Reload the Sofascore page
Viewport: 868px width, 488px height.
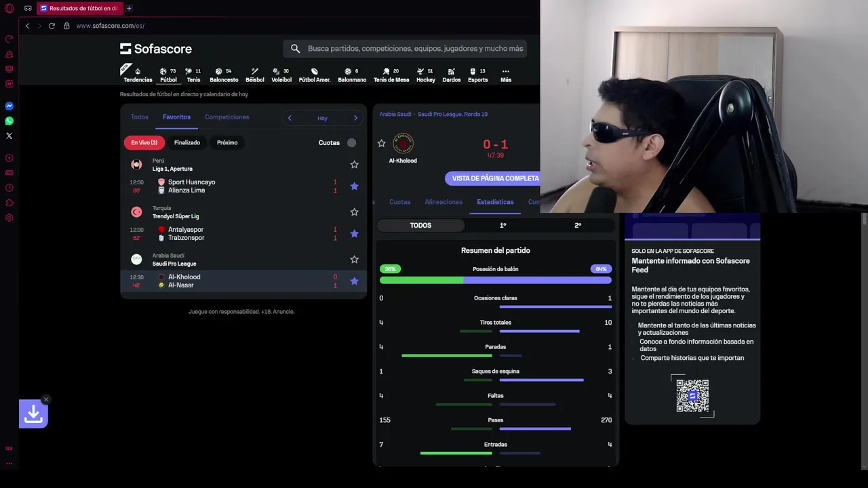pos(52,26)
